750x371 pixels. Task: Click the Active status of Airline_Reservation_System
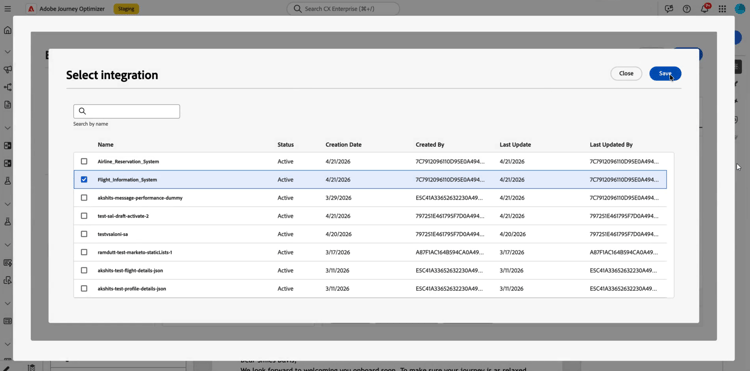pos(285,162)
